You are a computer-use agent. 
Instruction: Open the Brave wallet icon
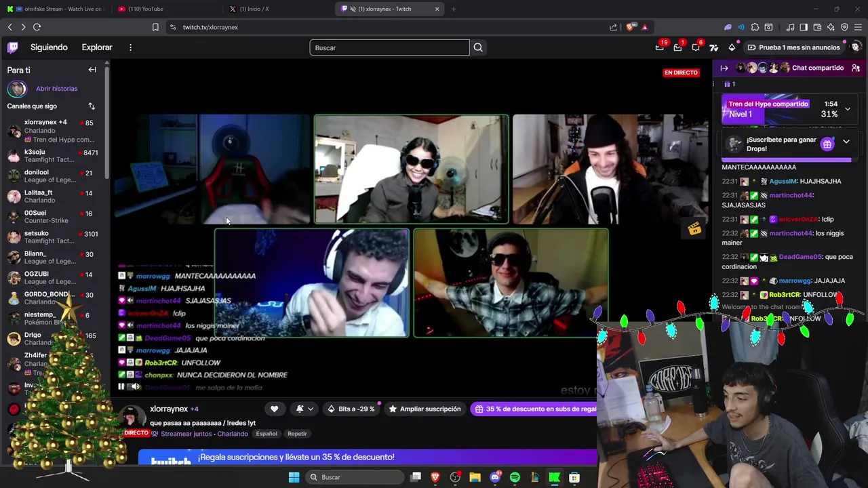tap(817, 27)
